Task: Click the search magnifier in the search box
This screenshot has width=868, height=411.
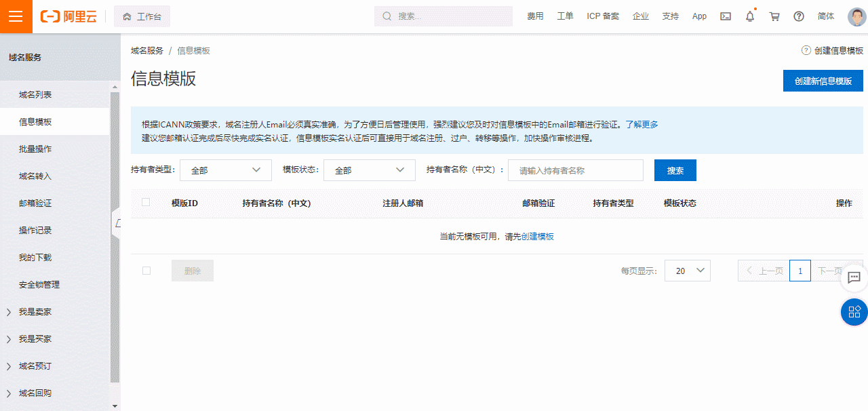Action: click(387, 16)
